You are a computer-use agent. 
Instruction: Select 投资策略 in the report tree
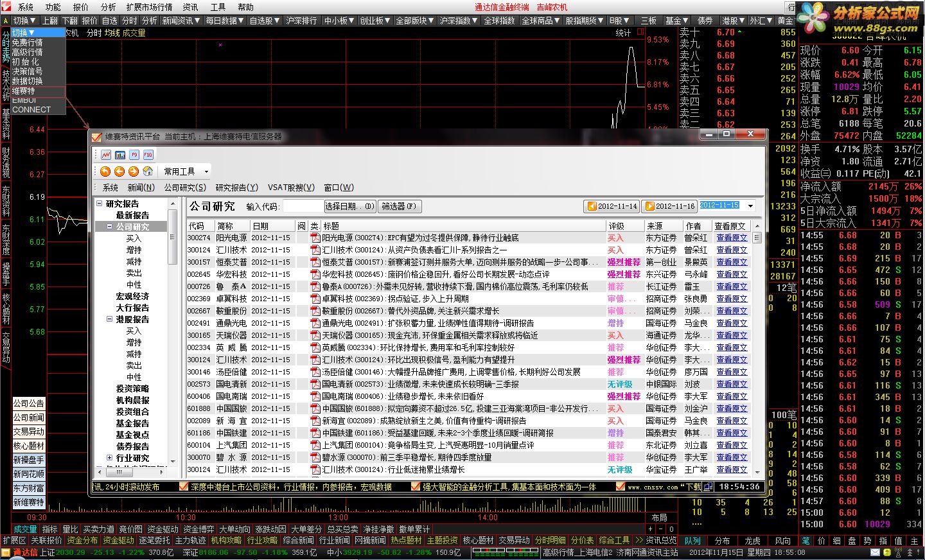132,389
